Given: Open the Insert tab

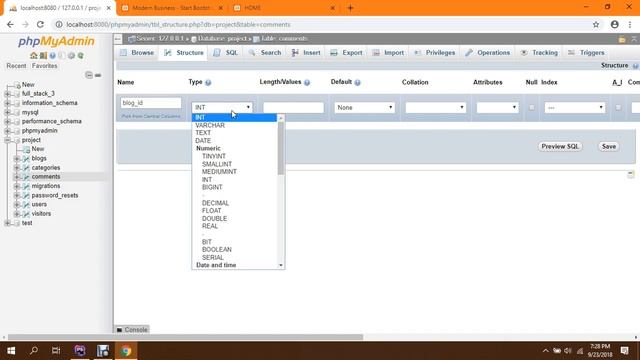Looking at the screenshot, I should point(307,53).
